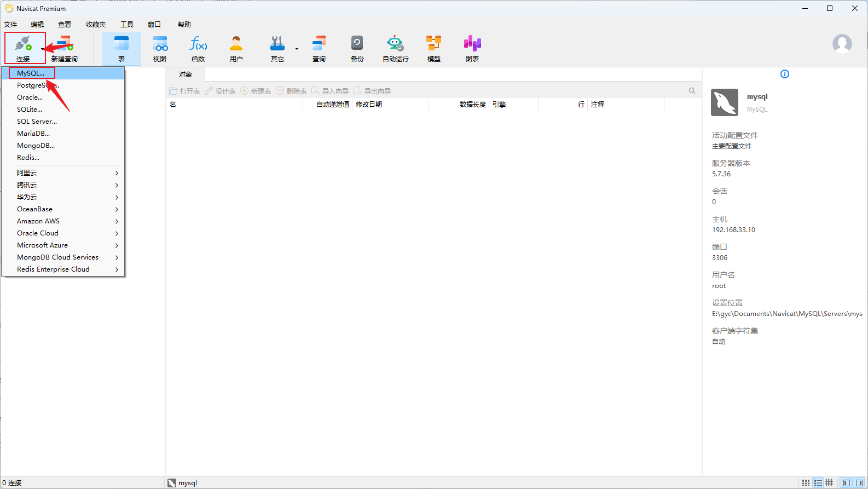The image size is (868, 489).
Task: Click 打开表 button
Action: 184,91
